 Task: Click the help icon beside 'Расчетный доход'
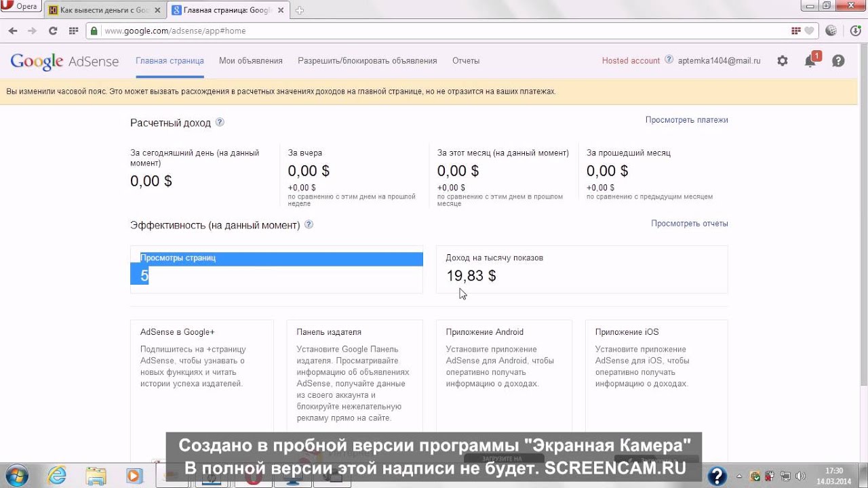tap(220, 123)
